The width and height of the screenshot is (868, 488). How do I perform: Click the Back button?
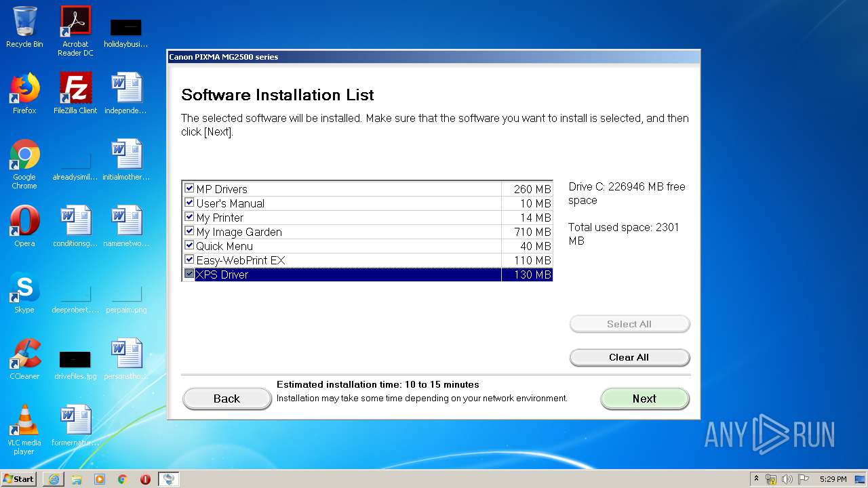pyautogui.click(x=227, y=399)
